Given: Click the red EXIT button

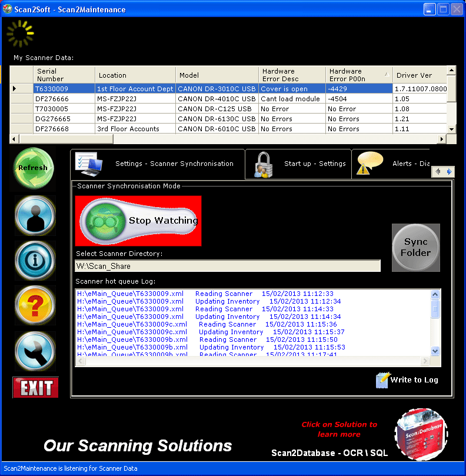Looking at the screenshot, I should [x=36, y=388].
